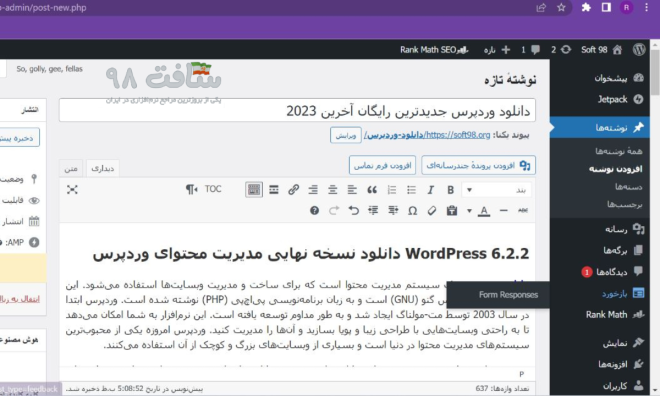660x396 pixels.
Task: Open the Chrome three-dot menu
Action: pyautogui.click(x=647, y=8)
